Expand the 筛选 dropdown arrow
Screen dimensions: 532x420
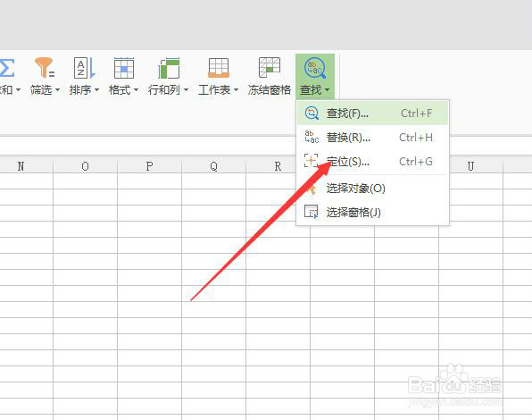tap(57, 90)
